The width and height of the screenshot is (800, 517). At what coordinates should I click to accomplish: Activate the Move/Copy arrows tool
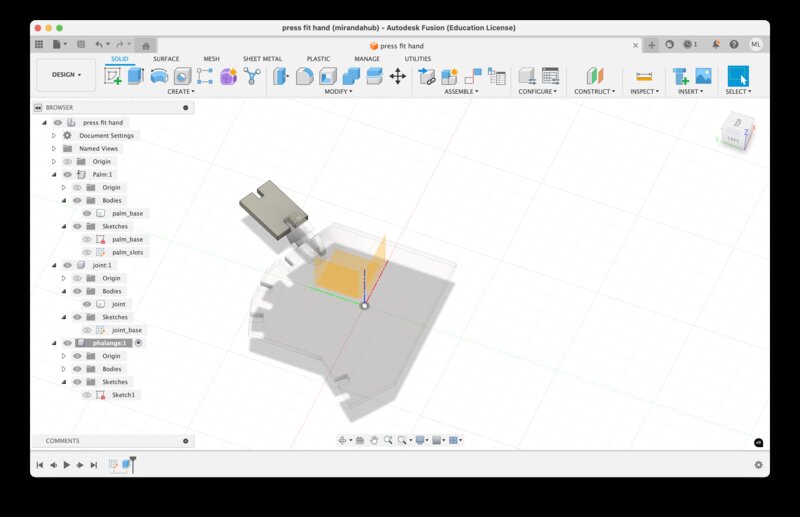point(397,76)
